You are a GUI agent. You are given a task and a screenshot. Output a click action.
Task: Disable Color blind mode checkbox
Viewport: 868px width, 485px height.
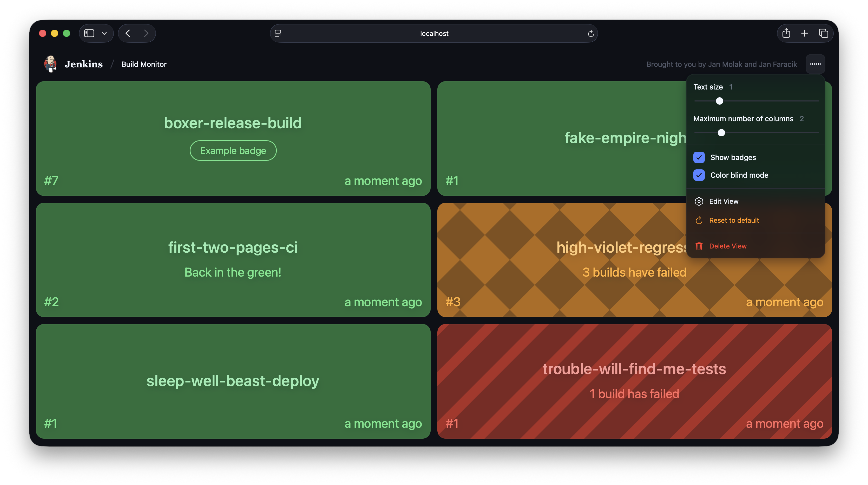tap(699, 175)
